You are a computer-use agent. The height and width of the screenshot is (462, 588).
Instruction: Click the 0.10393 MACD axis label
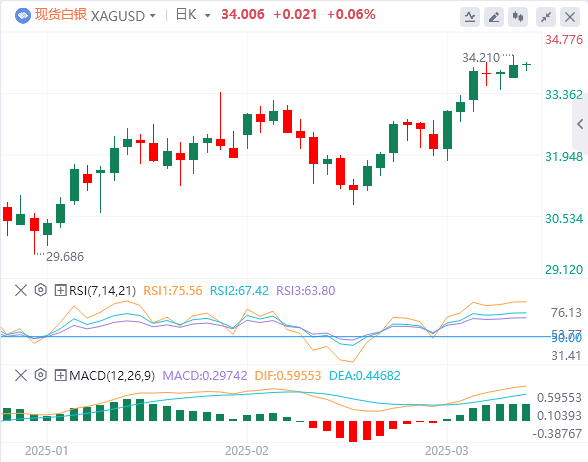click(x=559, y=416)
